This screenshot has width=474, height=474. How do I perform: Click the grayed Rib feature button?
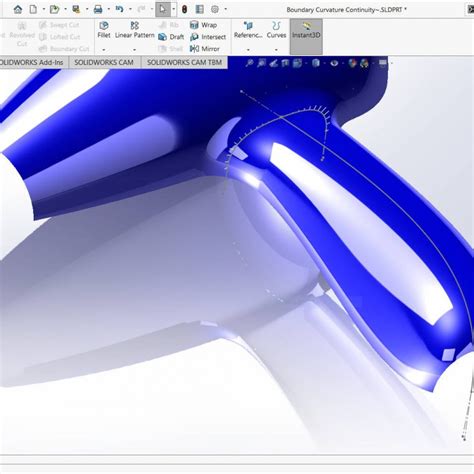click(x=169, y=25)
